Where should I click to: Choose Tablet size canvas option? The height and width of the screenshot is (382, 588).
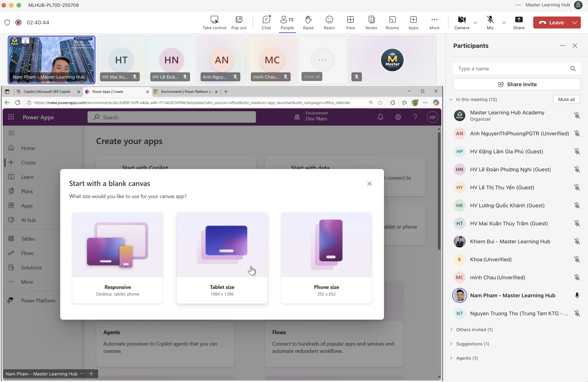pos(222,258)
